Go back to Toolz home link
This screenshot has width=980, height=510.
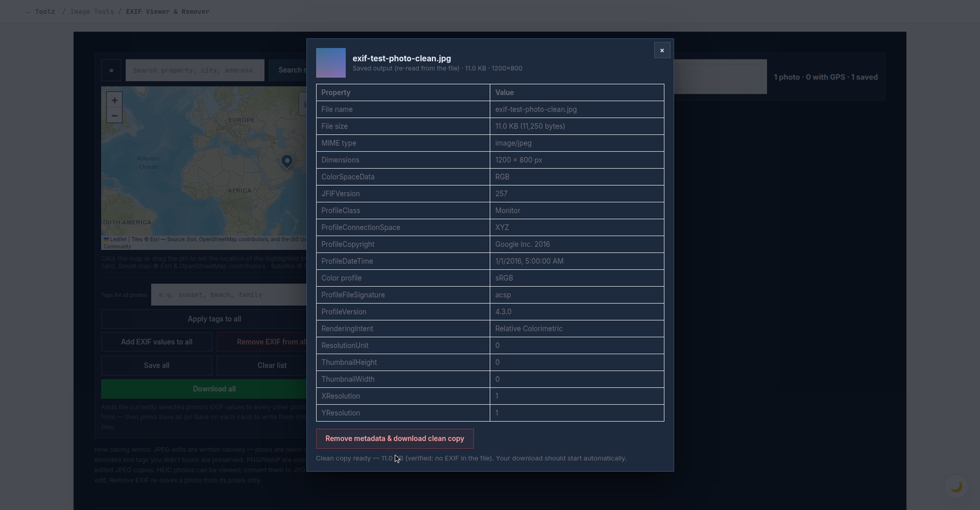click(40, 12)
